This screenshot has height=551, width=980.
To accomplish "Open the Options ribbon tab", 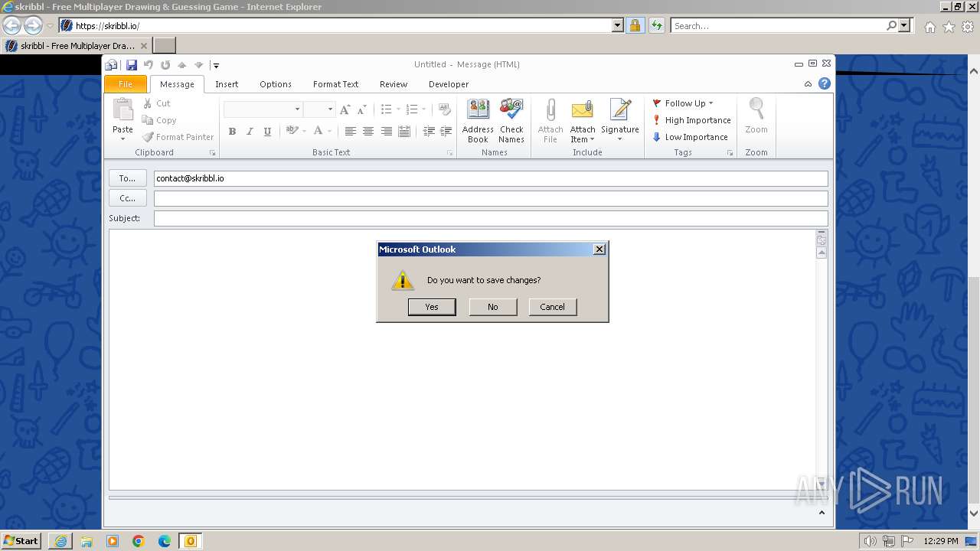I will click(x=276, y=84).
